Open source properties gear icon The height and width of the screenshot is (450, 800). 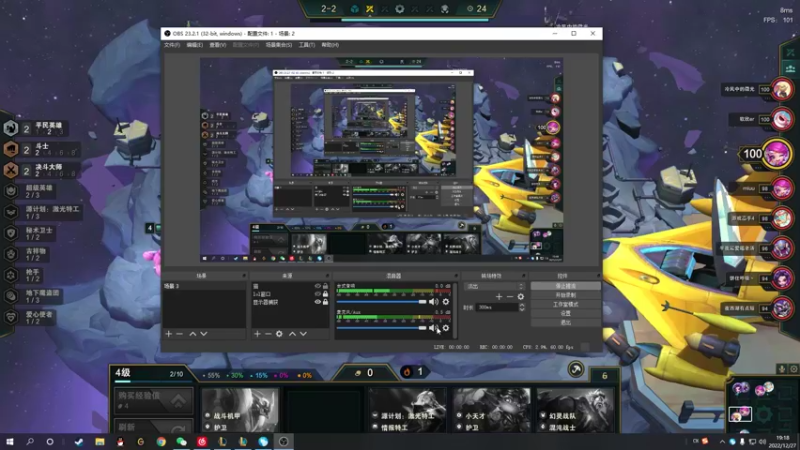pyautogui.click(x=279, y=334)
